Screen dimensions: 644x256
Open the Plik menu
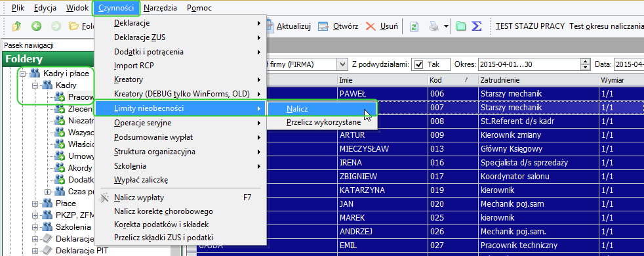18,7
